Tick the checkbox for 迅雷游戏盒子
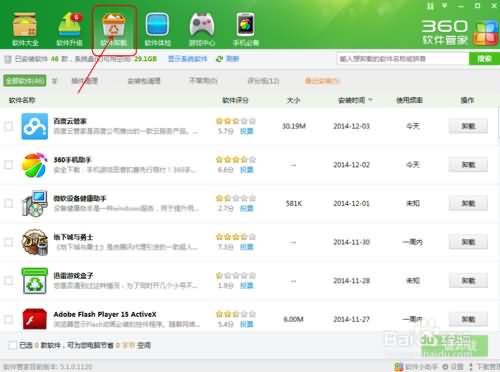This screenshot has height=372, width=500. click(9, 281)
